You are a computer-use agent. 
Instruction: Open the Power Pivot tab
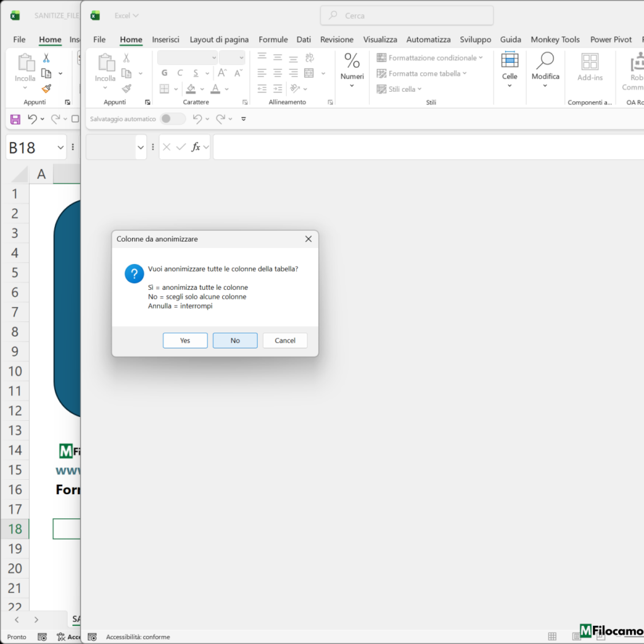pos(611,40)
